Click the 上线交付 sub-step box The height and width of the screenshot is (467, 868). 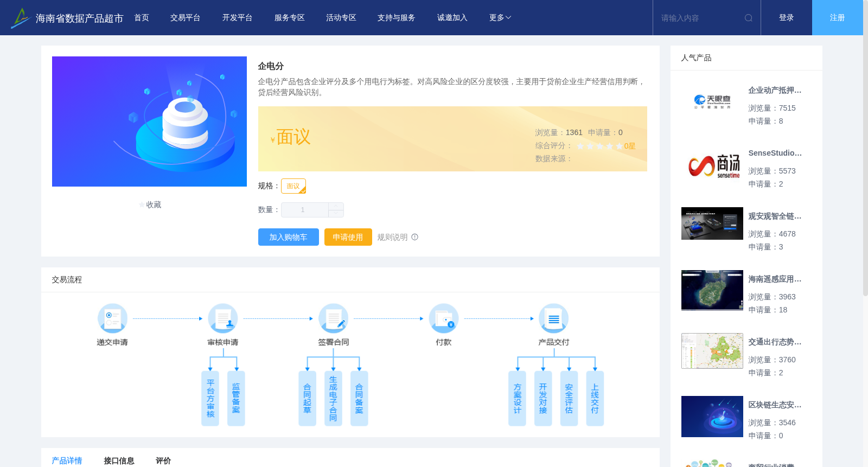[x=595, y=399]
